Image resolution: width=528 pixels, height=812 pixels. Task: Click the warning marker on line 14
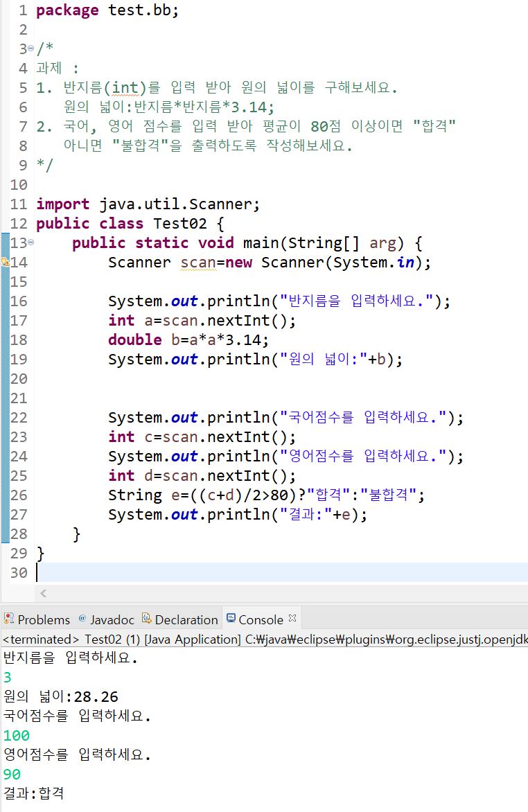[5, 262]
